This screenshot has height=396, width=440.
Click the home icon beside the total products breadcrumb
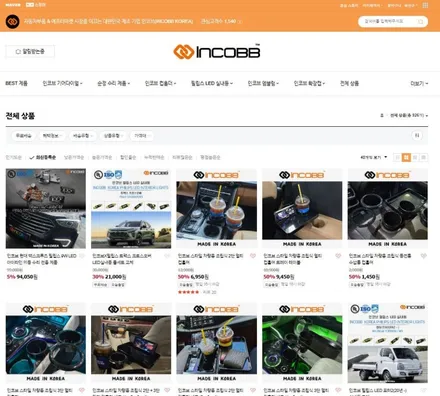click(x=382, y=115)
